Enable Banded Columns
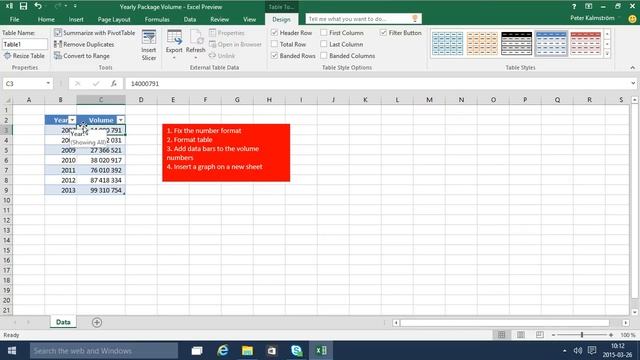Screen dimensions: 640x360 324,56
